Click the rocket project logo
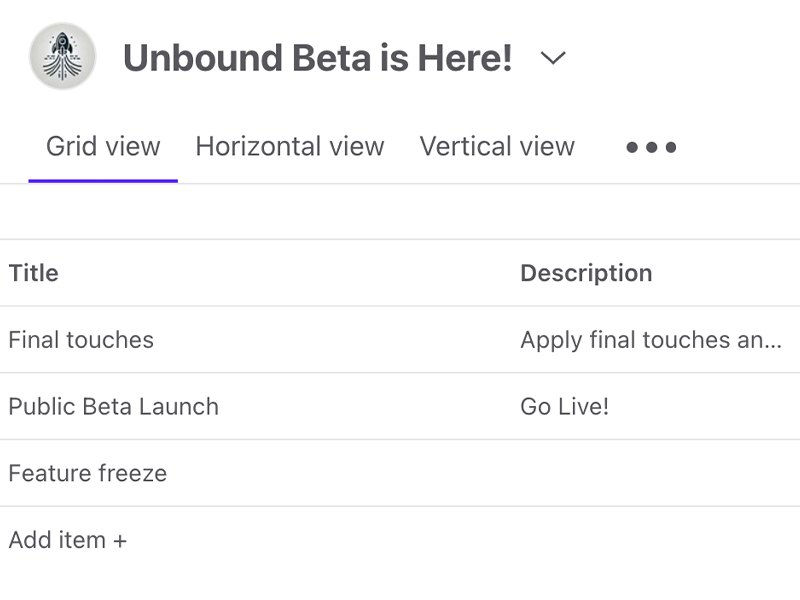 (x=62, y=57)
